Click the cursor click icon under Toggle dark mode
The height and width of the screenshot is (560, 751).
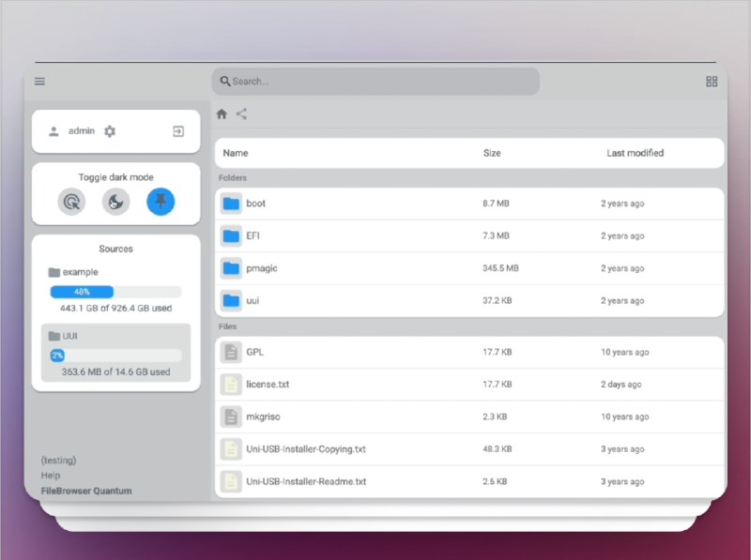coord(72,201)
